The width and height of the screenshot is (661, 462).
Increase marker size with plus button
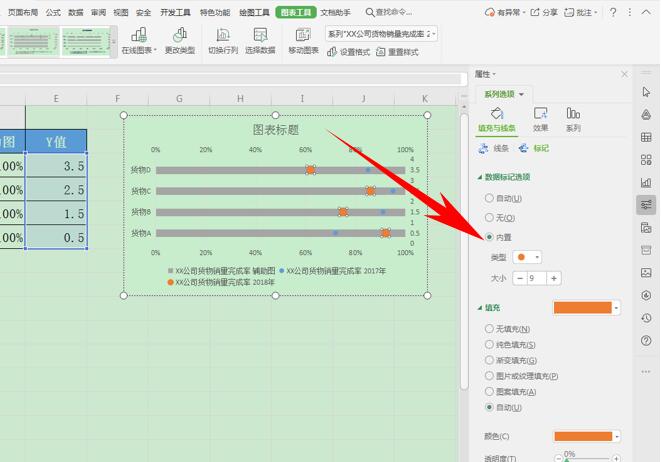click(554, 278)
